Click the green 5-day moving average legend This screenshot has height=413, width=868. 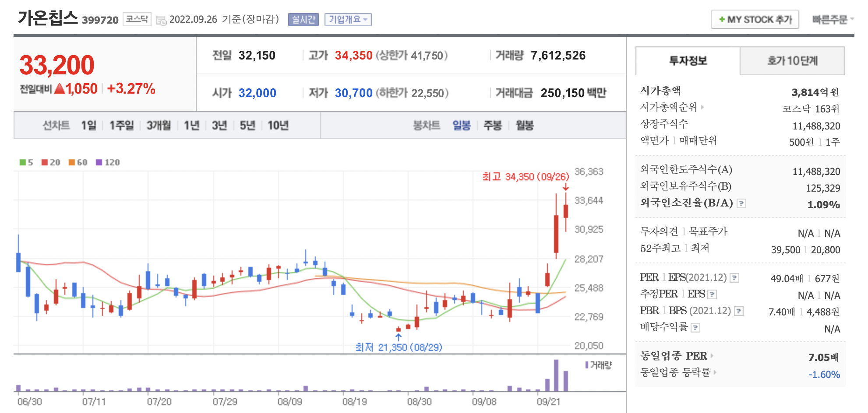coord(26,162)
